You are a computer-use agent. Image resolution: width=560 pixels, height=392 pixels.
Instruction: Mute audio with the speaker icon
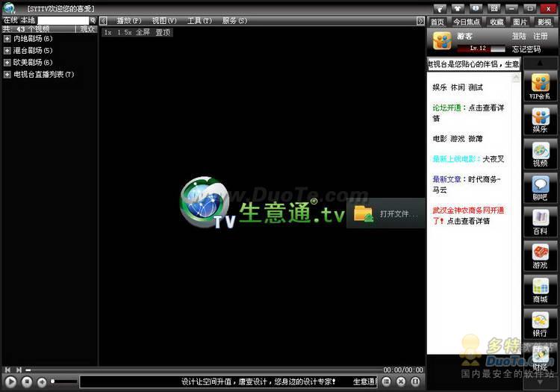click(42, 382)
